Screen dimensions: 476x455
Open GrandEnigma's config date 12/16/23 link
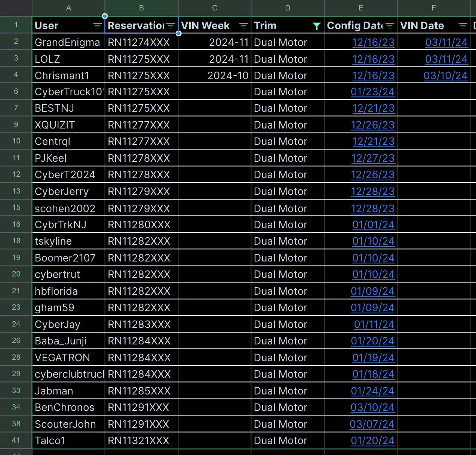pyautogui.click(x=373, y=43)
